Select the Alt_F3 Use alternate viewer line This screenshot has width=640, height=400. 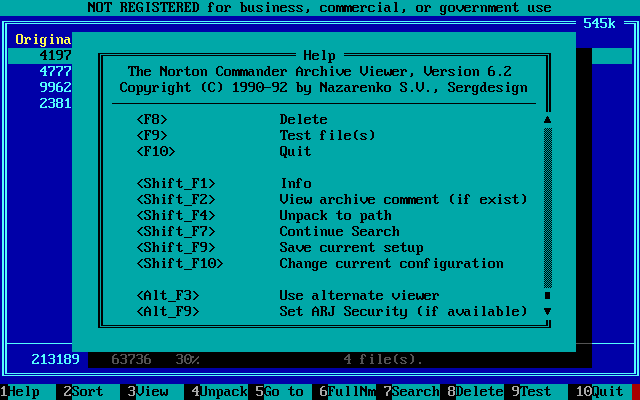330,296
